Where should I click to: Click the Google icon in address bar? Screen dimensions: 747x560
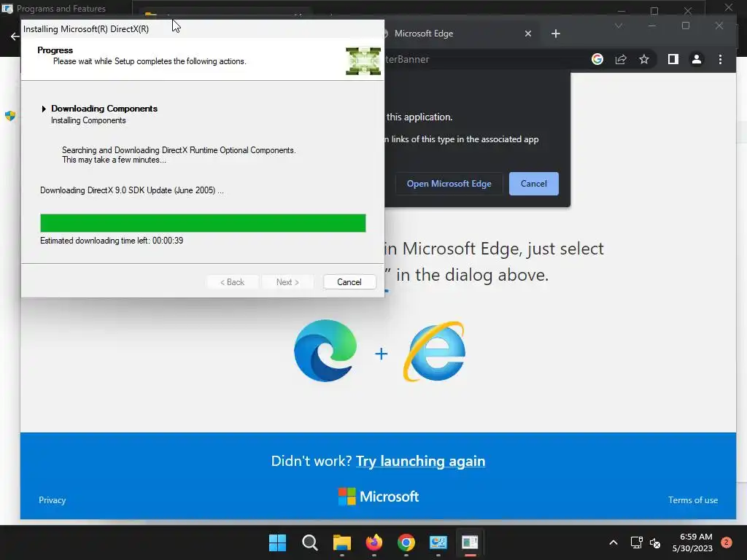click(x=597, y=59)
